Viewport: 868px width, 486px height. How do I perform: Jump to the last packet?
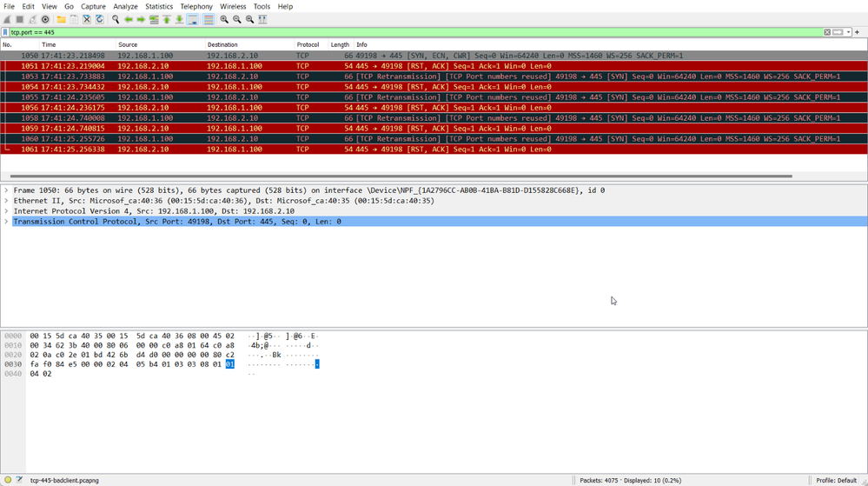point(179,19)
